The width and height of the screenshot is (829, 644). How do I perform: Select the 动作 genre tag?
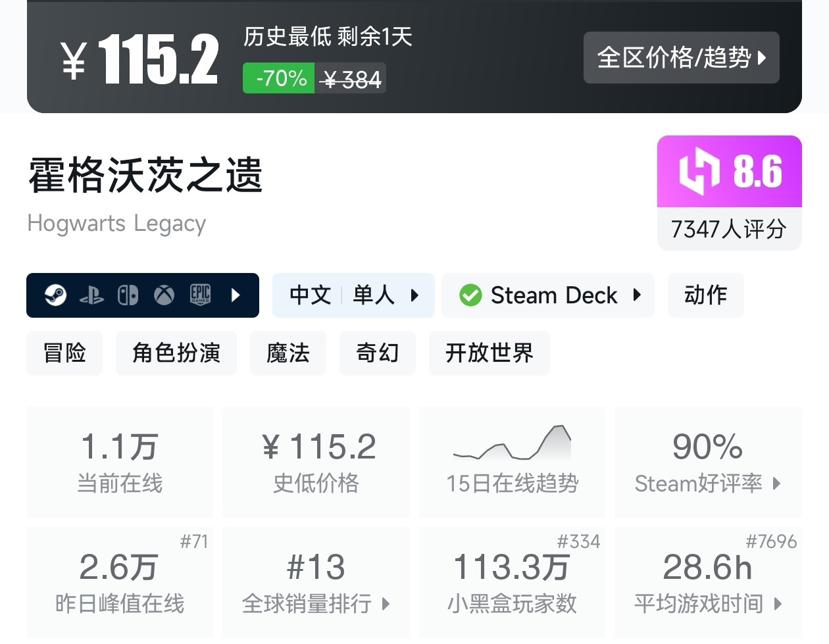(706, 295)
